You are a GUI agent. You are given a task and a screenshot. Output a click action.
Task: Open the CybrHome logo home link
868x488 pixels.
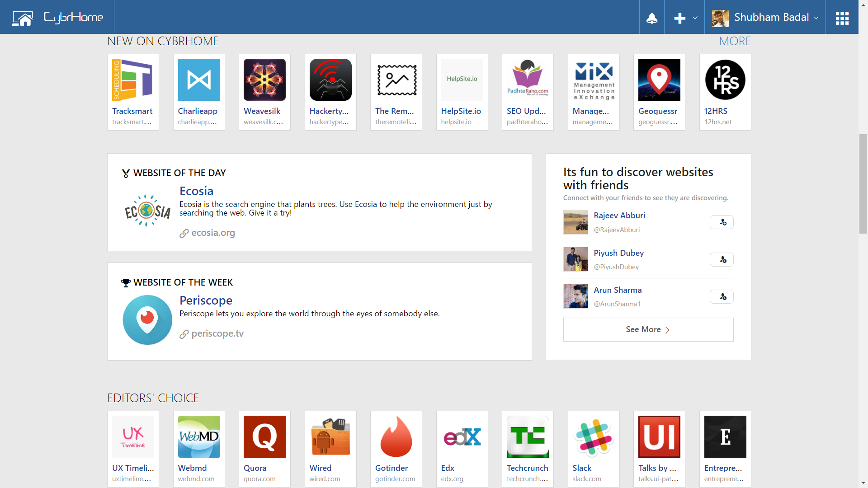57,18
